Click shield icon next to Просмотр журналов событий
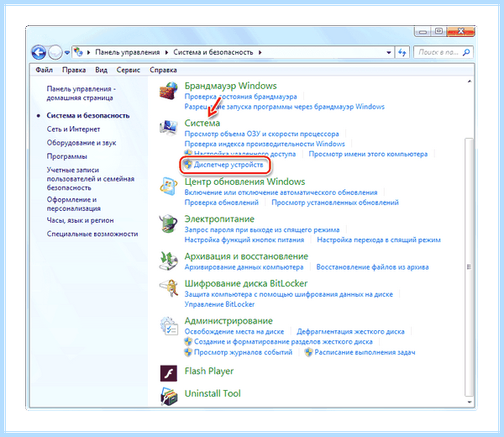Image resolution: width=504 pixels, height=437 pixels. click(188, 352)
